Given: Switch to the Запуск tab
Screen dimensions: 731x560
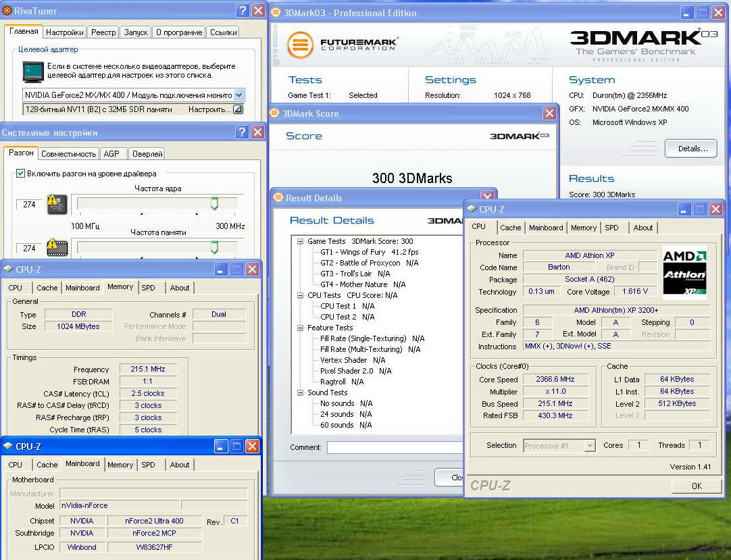Looking at the screenshot, I should point(136,32).
